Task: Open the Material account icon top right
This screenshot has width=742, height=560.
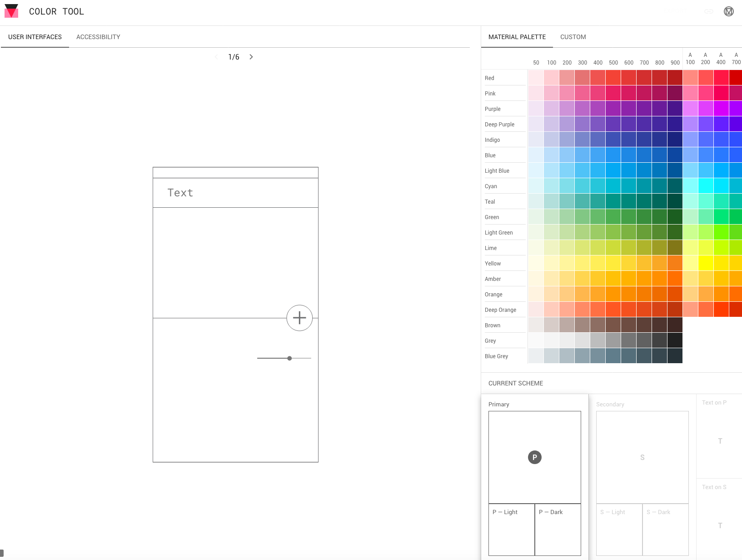Action: pos(729,11)
